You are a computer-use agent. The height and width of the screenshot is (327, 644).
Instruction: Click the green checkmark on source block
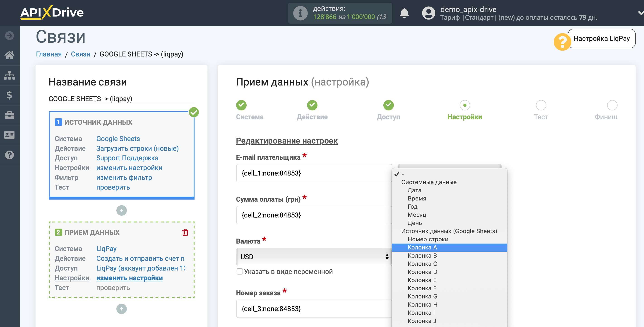coord(194,112)
